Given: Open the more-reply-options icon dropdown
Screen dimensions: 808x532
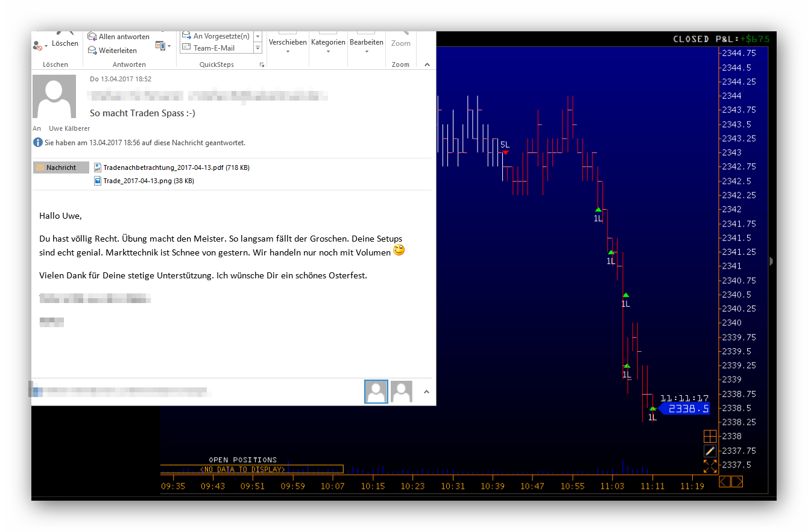Looking at the screenshot, I should point(163,46).
